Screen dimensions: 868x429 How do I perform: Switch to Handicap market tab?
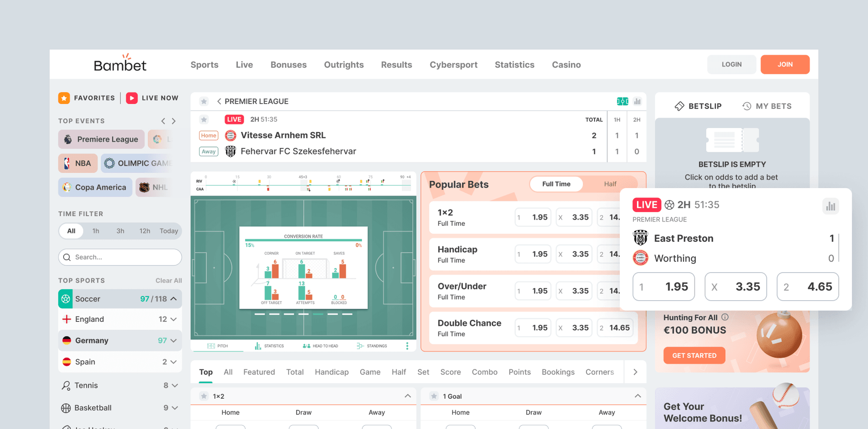pos(332,372)
